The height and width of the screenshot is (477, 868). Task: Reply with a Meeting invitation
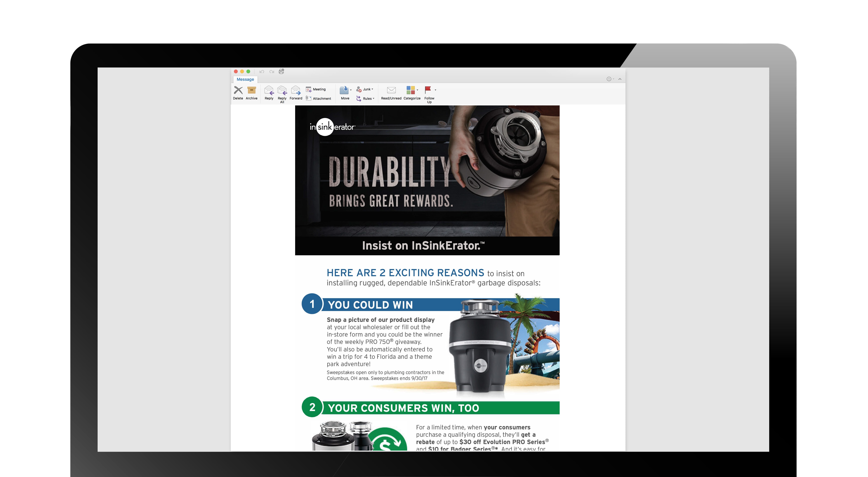[316, 89]
